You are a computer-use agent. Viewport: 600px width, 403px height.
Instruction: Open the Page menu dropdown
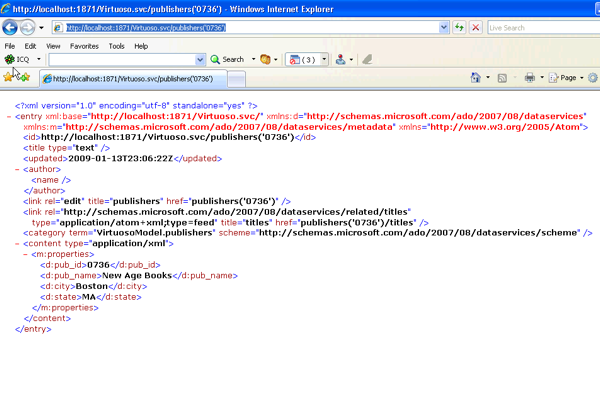(569, 77)
